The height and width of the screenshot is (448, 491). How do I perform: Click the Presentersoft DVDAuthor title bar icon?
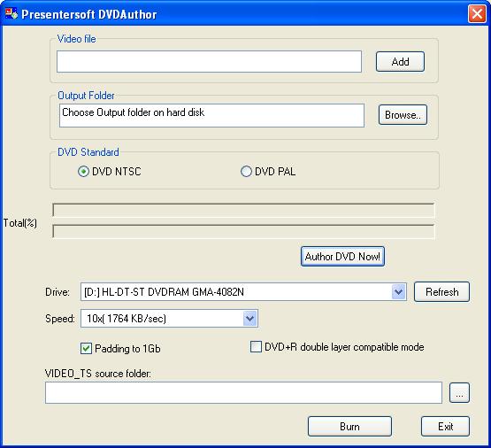pyautogui.click(x=12, y=13)
